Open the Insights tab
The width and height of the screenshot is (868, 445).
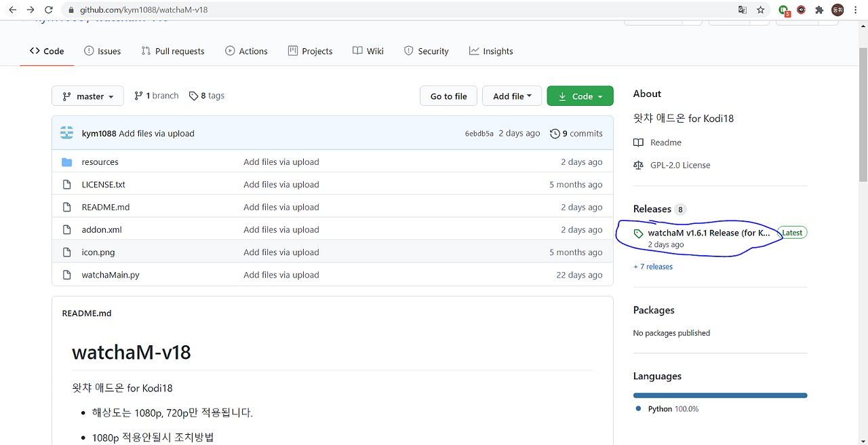click(x=491, y=51)
